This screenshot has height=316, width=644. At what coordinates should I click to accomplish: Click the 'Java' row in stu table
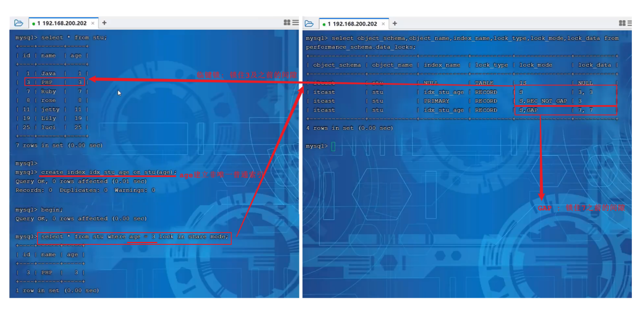pos(52,73)
